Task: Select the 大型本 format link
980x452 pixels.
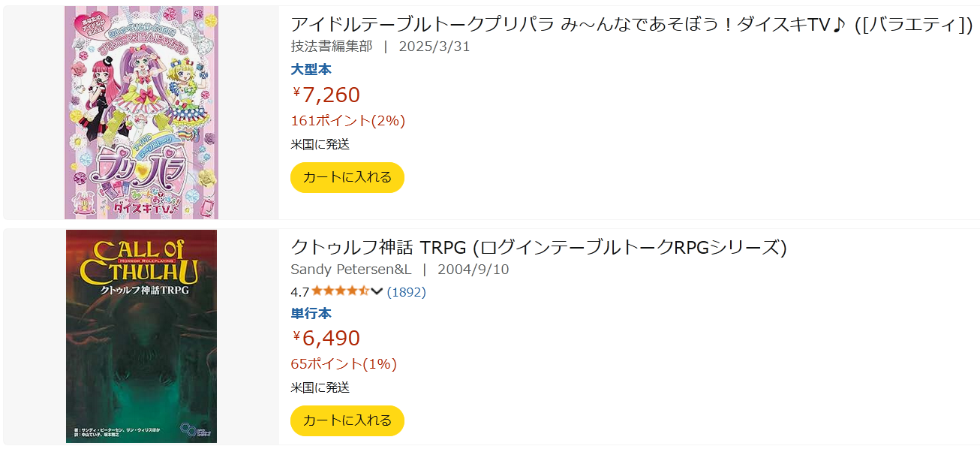Action: 311,70
